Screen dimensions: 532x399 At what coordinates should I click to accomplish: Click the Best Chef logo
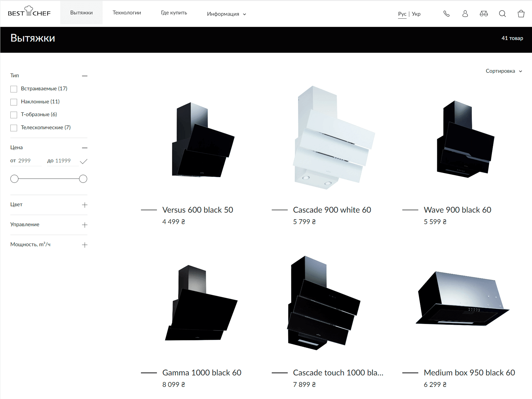pyautogui.click(x=29, y=11)
